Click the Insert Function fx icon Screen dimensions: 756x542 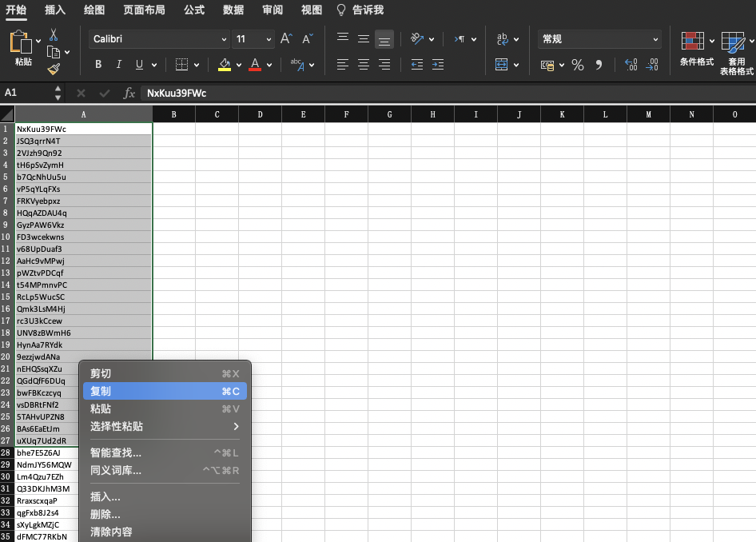pyautogui.click(x=129, y=93)
